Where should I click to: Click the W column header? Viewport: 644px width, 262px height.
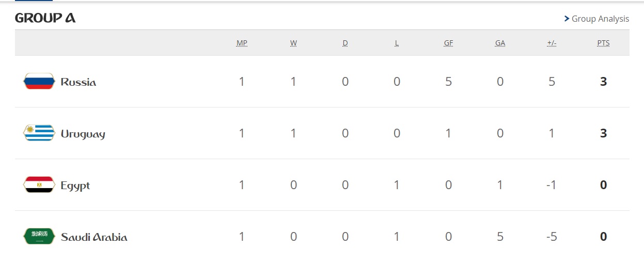click(x=293, y=43)
